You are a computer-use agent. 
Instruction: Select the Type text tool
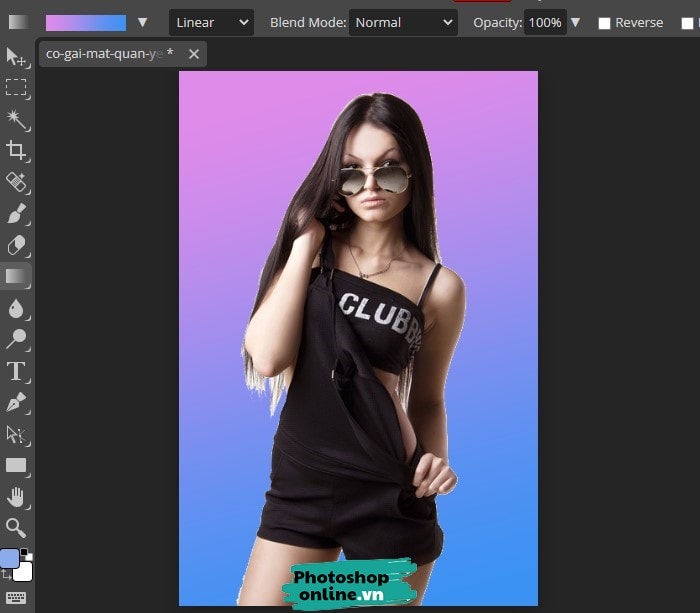[16, 372]
